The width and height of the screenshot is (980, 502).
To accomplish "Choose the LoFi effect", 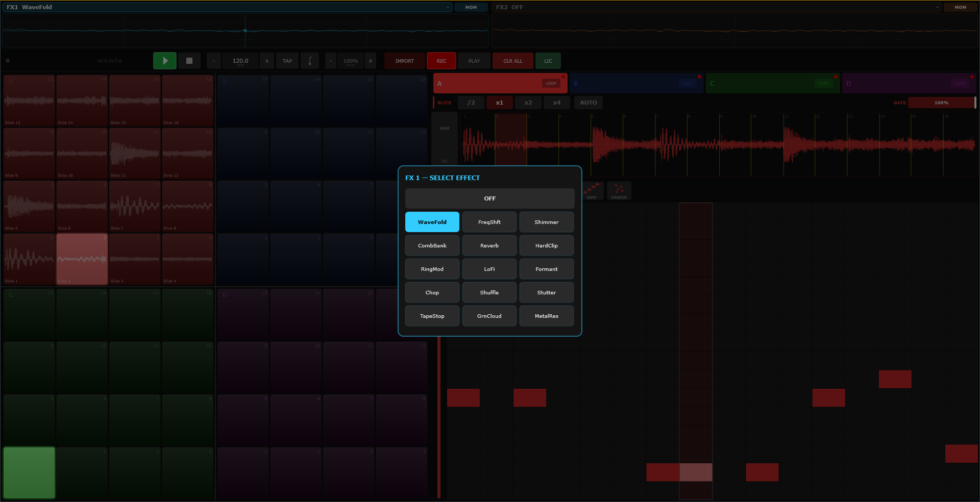I will point(489,269).
